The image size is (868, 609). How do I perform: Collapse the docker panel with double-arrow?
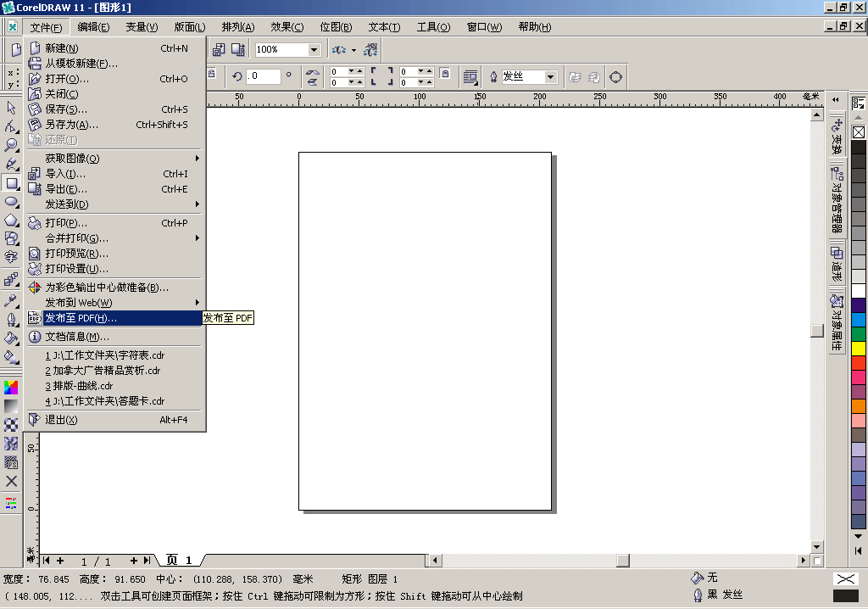point(835,100)
